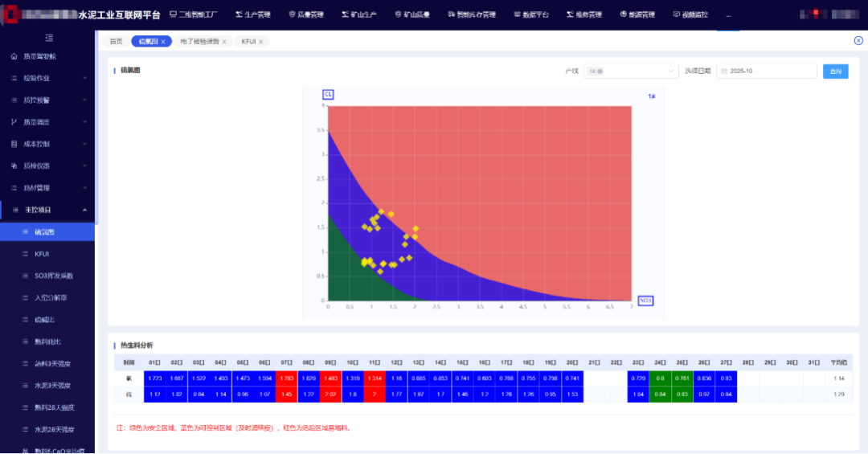Click the 能源管理 icon in top navigation
The height and width of the screenshot is (454, 868).
(x=623, y=14)
